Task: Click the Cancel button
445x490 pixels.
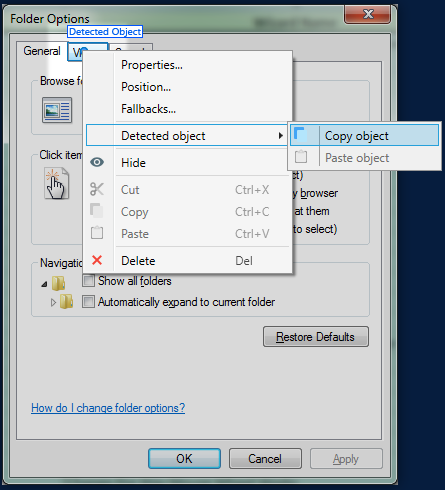Action: pyautogui.click(x=265, y=459)
